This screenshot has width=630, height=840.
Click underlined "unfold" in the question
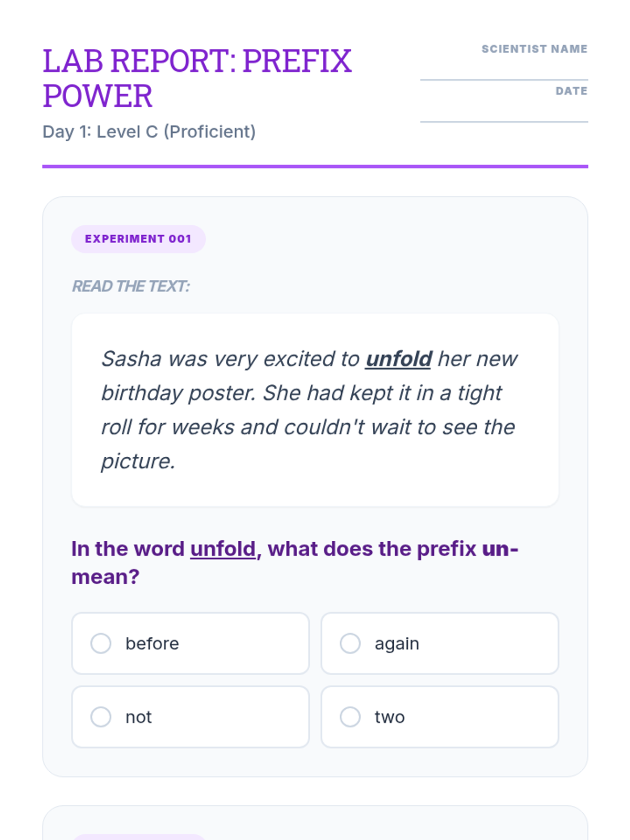point(223,549)
